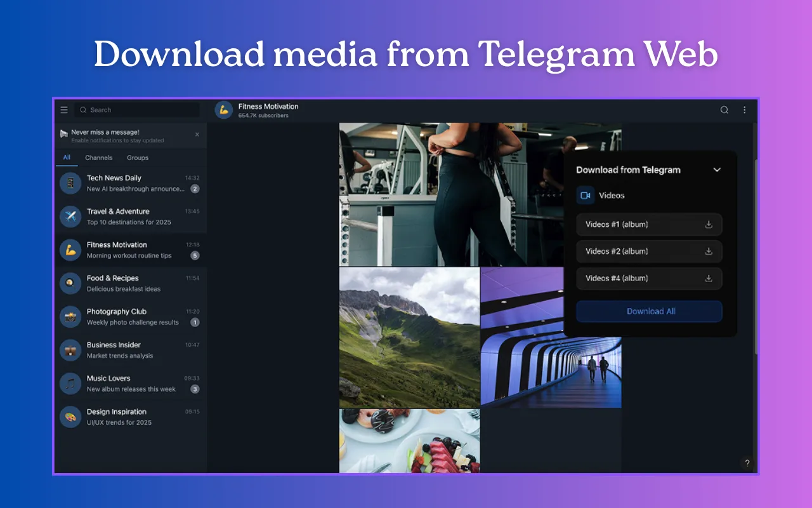Viewport: 812px width, 508px height.
Task: Click 'Delicious breakfast ideas' preview text
Action: 124,289
